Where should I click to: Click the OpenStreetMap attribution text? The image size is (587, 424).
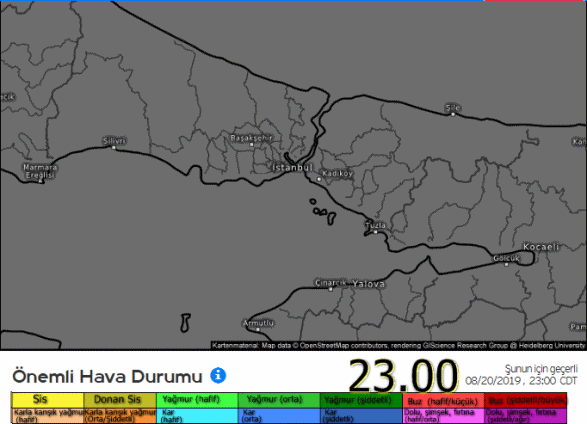398,345
